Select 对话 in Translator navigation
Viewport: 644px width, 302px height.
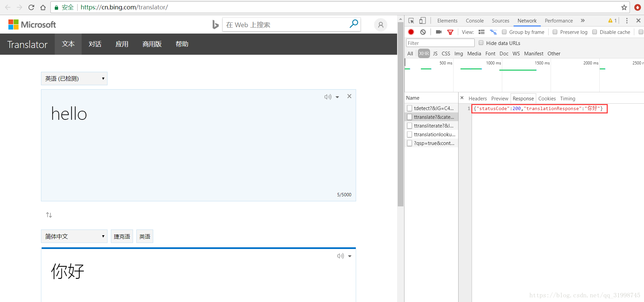click(95, 44)
